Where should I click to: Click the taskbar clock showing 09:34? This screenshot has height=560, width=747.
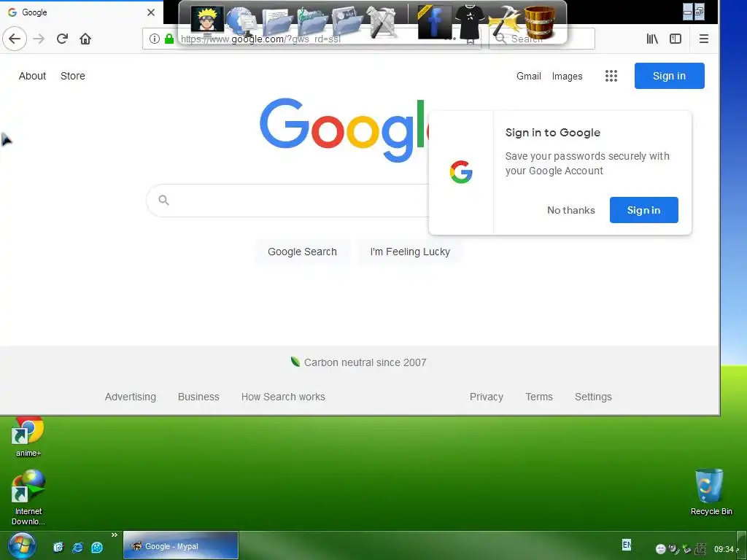724,549
